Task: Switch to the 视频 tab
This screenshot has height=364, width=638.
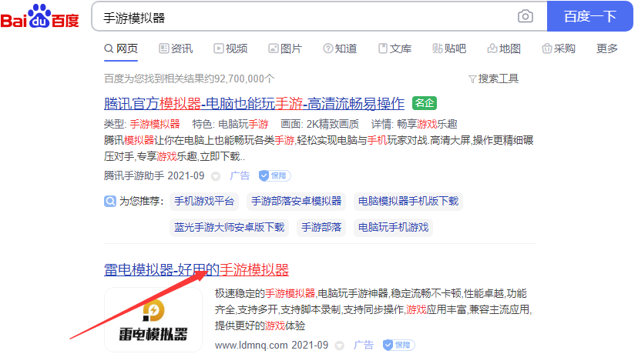Action: tap(230, 48)
